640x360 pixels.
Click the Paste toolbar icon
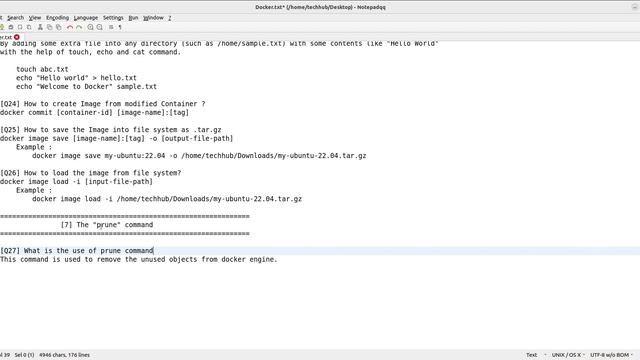click(58, 27)
